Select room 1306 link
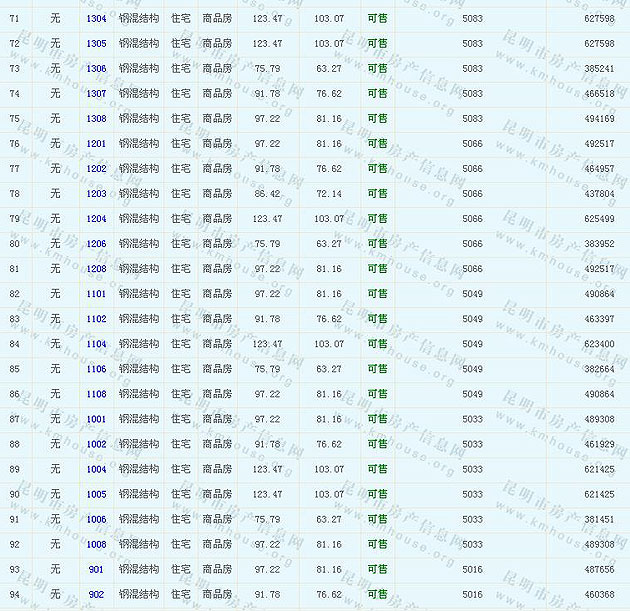The image size is (630, 611). (x=96, y=69)
